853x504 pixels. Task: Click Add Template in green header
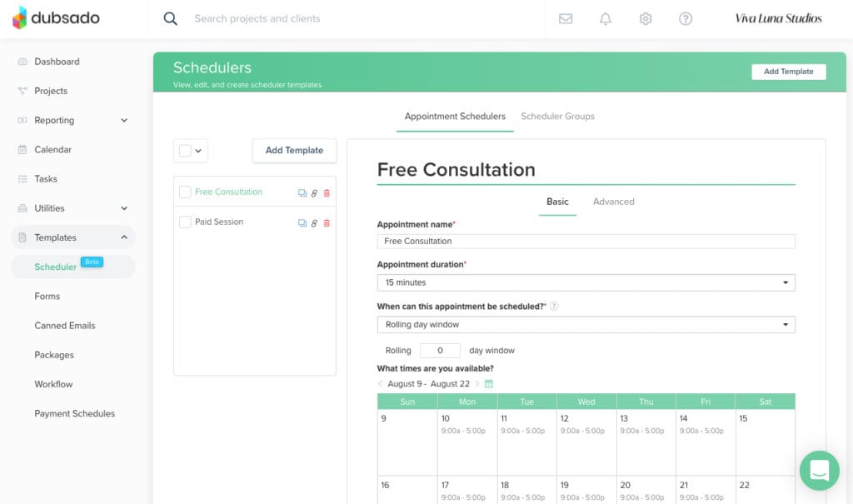[788, 72]
